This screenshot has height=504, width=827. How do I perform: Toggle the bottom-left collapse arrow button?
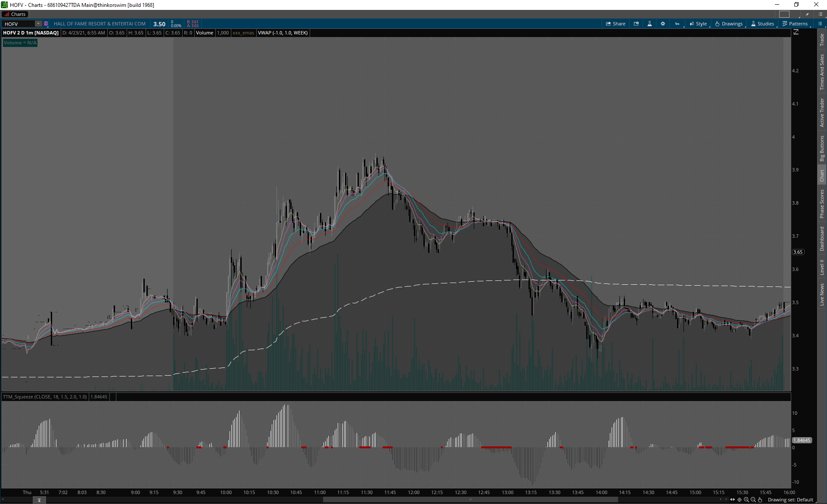coord(39,500)
